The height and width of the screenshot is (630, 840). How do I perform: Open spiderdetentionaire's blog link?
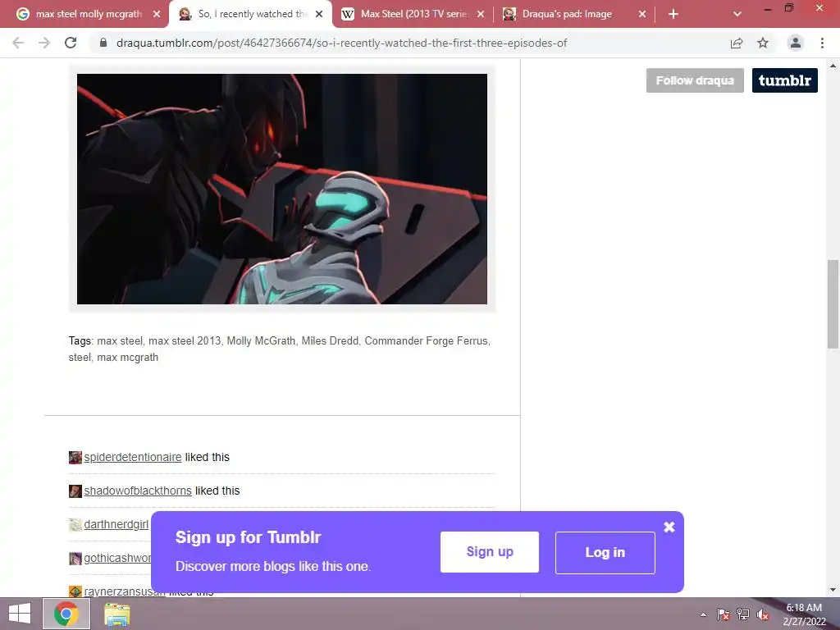[x=133, y=457]
